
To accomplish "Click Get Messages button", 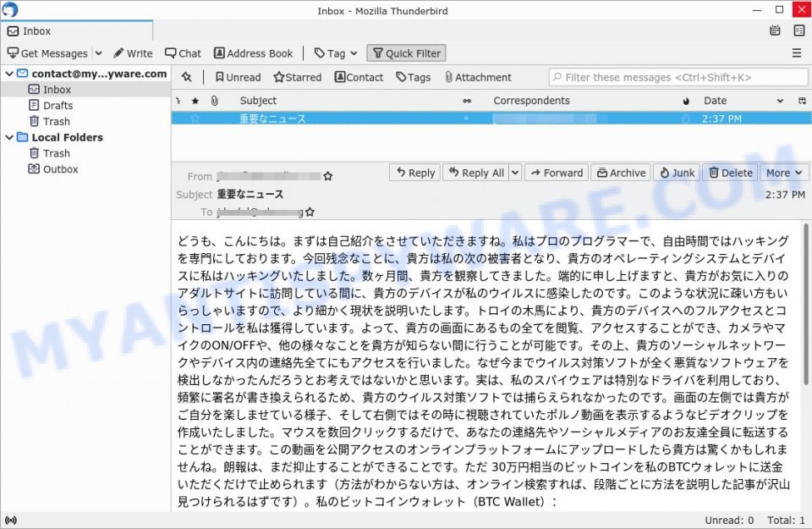I will (x=47, y=52).
